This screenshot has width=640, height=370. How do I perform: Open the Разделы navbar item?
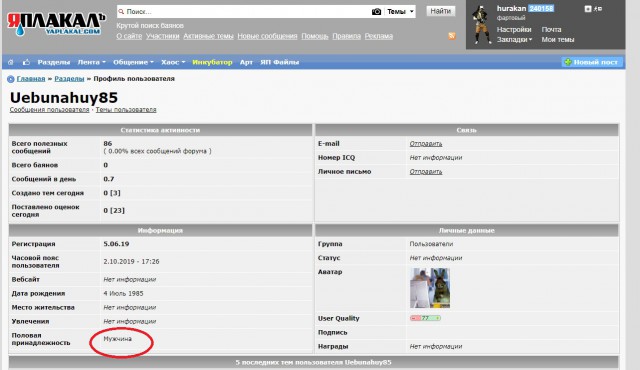point(53,62)
